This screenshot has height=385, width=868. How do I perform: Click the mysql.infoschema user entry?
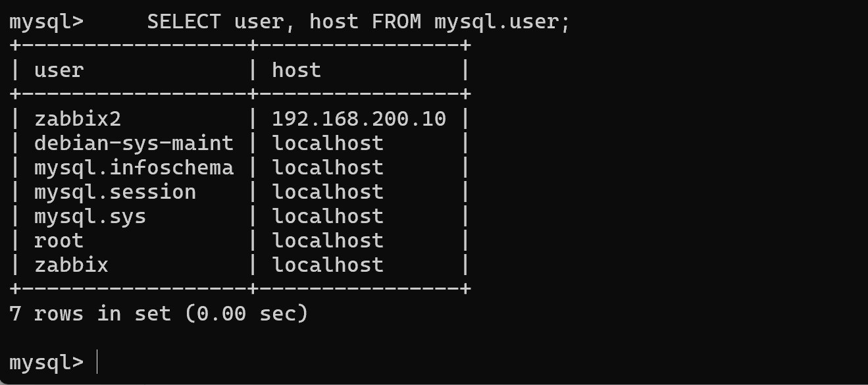134,167
